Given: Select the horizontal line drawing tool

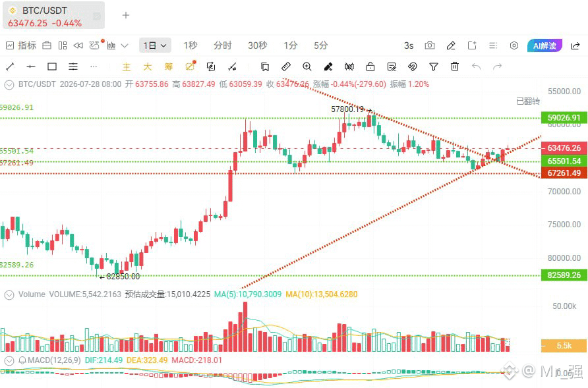Looking at the screenshot, I should click(x=31, y=67).
